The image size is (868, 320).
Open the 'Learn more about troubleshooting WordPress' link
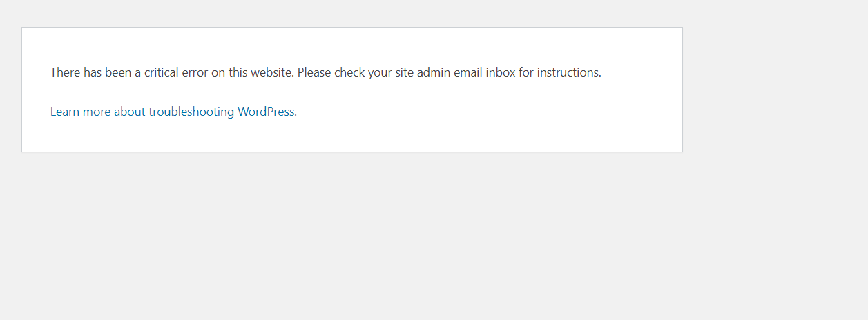click(173, 112)
